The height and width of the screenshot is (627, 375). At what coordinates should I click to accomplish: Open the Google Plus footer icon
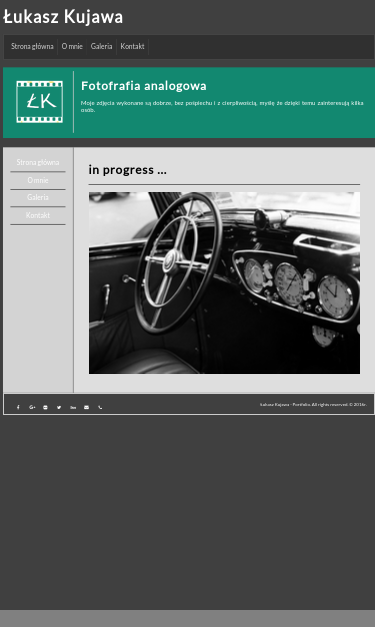pyautogui.click(x=32, y=407)
